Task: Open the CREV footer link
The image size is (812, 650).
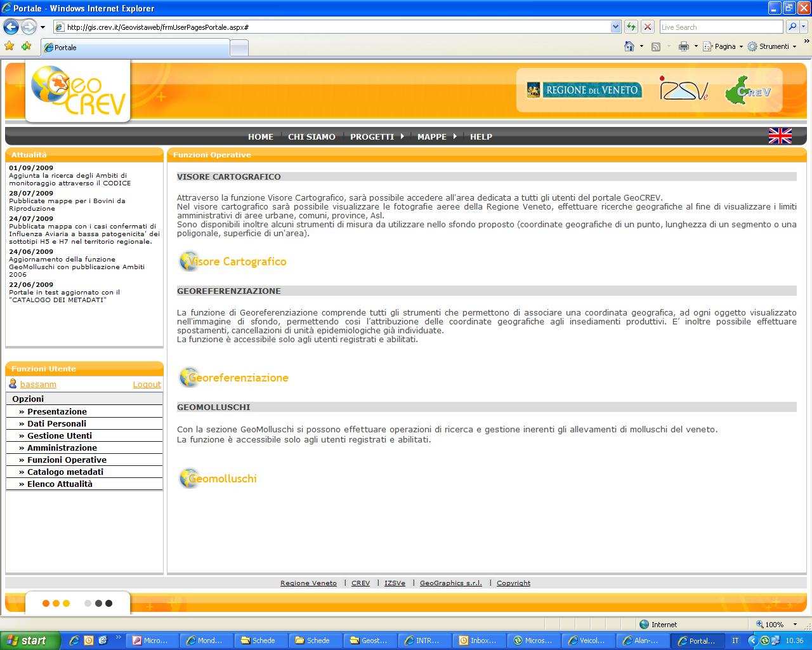Action: 360,583
